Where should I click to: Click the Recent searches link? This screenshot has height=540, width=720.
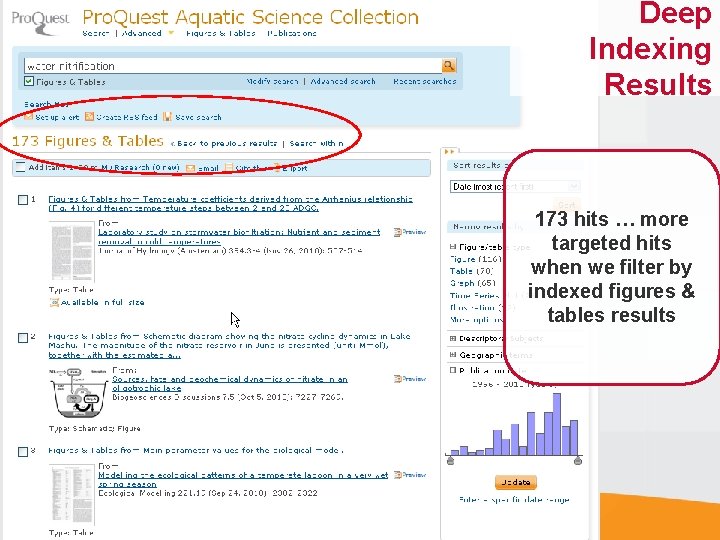pyautogui.click(x=425, y=81)
